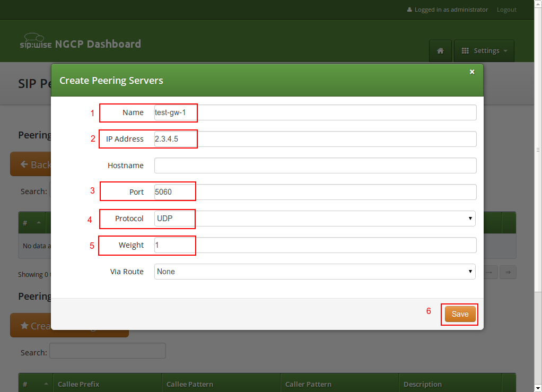This screenshot has height=392, width=542.
Task: Focus the empty Hostname field
Action: pos(315,165)
